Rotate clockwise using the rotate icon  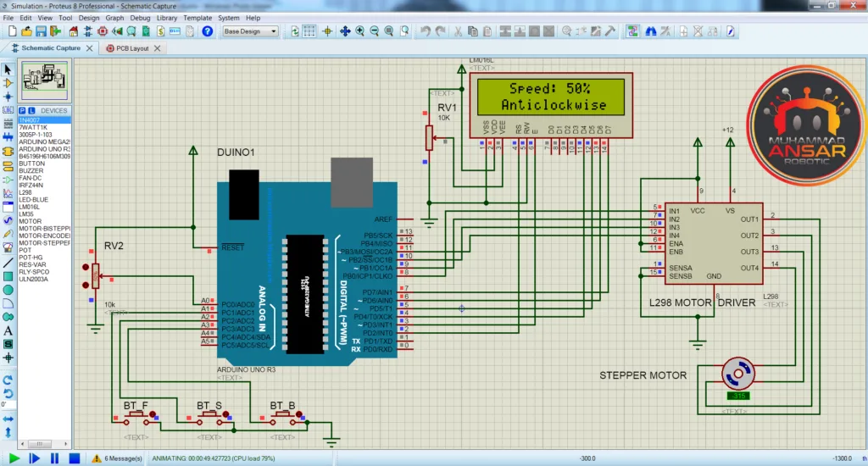(x=7, y=380)
